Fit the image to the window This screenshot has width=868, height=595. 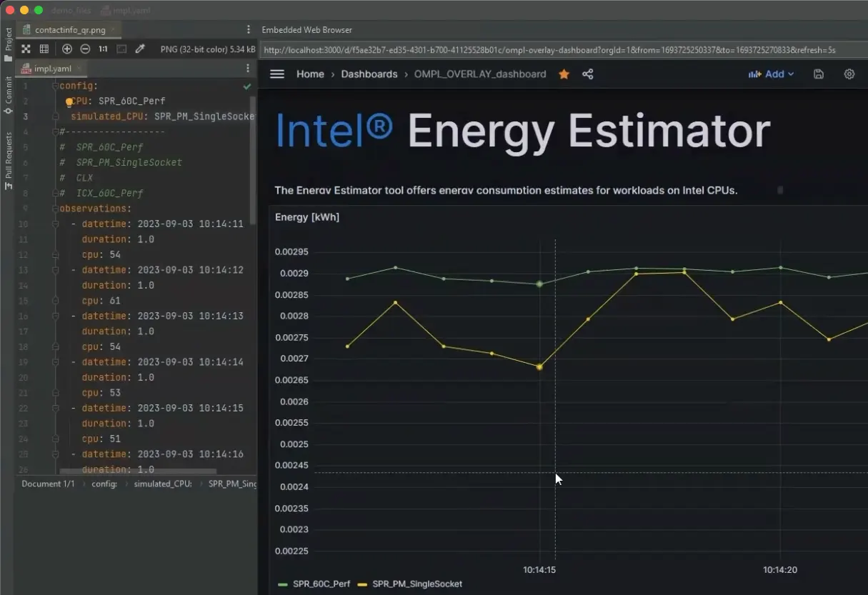pyautogui.click(x=26, y=49)
